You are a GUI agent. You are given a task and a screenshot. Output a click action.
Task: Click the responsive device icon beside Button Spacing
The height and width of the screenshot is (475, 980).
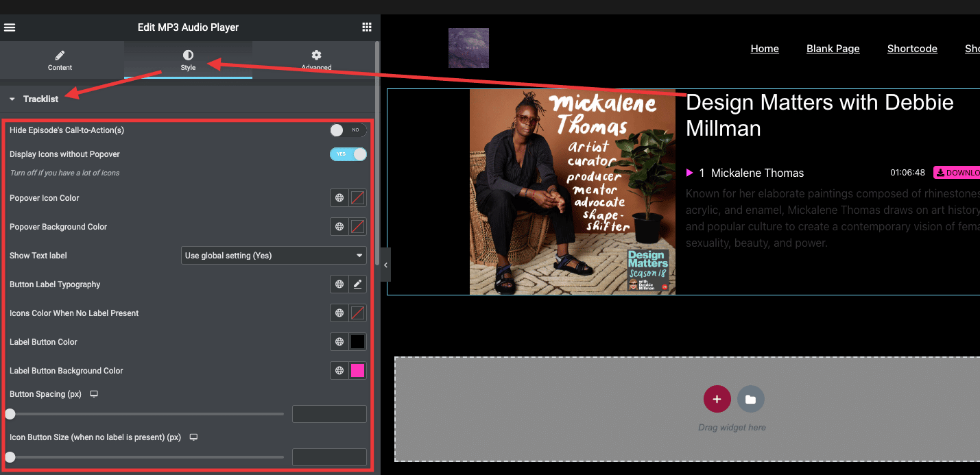[93, 394]
